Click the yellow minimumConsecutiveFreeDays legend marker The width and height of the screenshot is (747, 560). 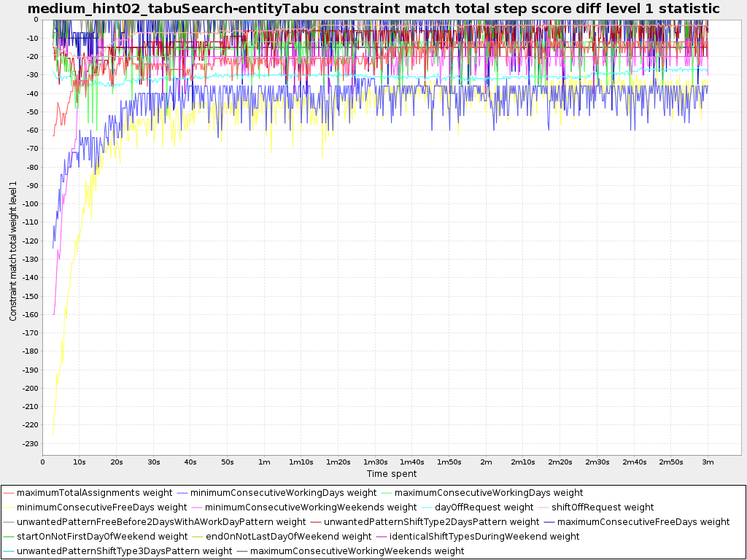[9, 507]
